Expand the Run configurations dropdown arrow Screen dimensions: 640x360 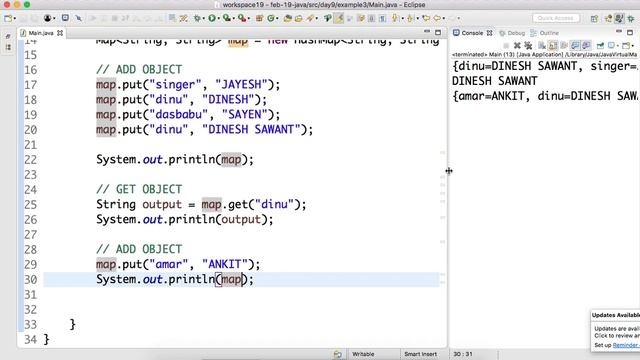[x=218, y=18]
